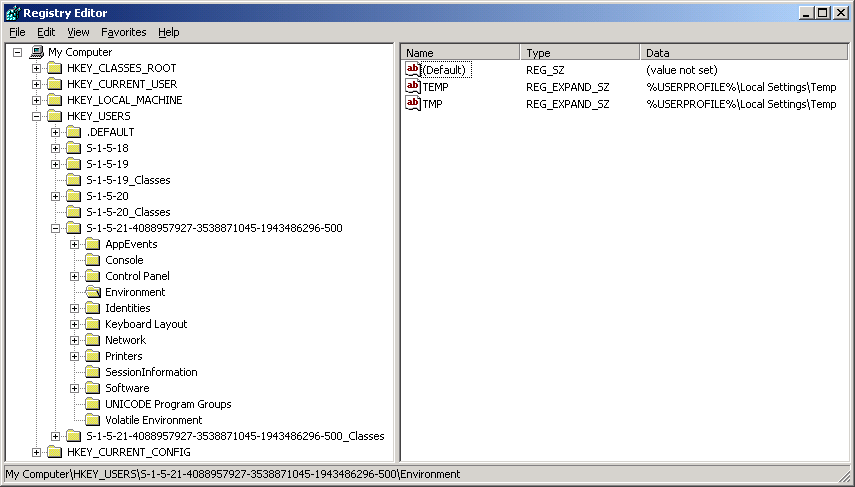This screenshot has width=855, height=487.
Task: Maximize the Registry Editor window
Action: coord(823,13)
